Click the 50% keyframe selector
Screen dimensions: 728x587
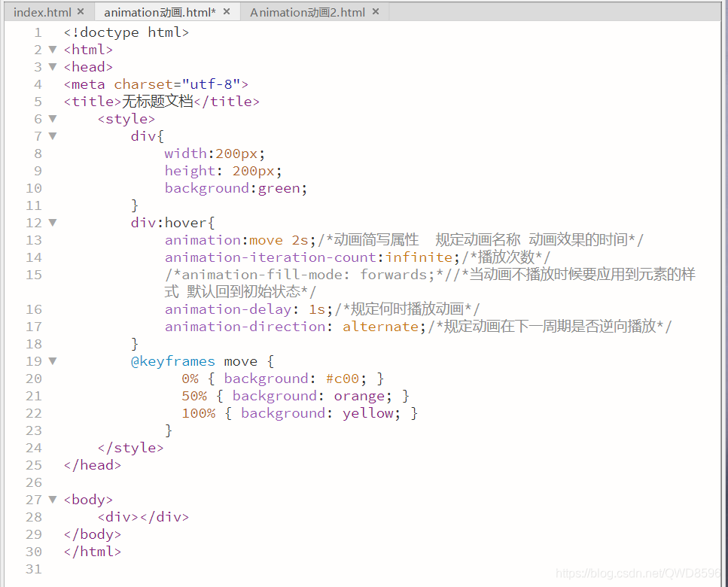tap(194, 396)
